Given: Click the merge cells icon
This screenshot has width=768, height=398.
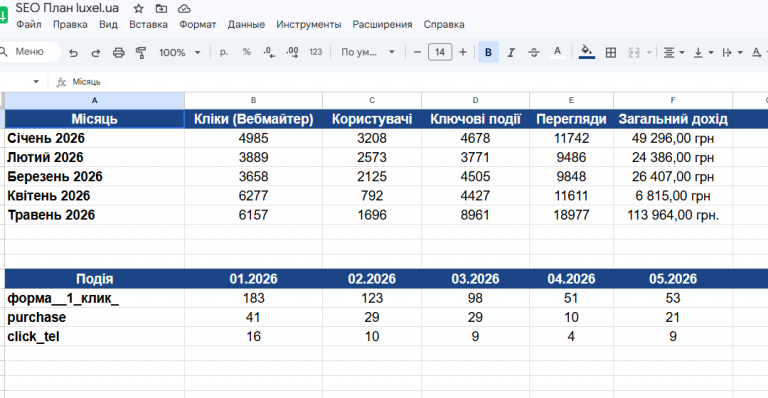Looking at the screenshot, I should pyautogui.click(x=634, y=52).
